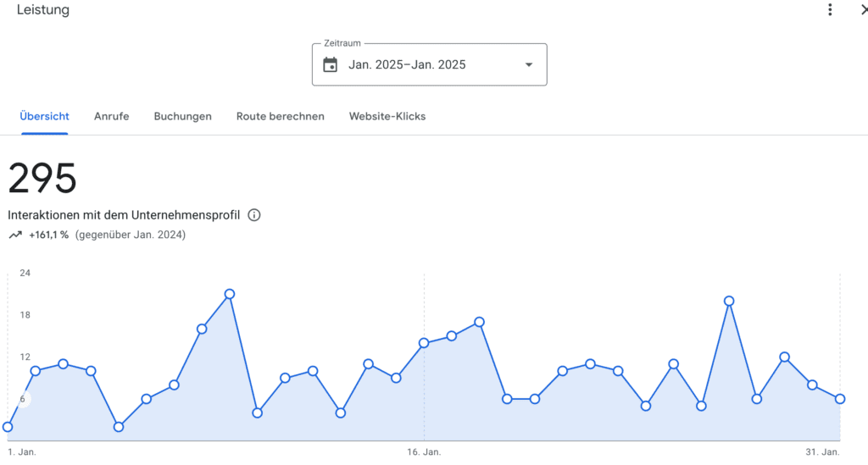868x465 pixels.
Task: Click the 18 y-axis label
Action: pyautogui.click(x=25, y=314)
